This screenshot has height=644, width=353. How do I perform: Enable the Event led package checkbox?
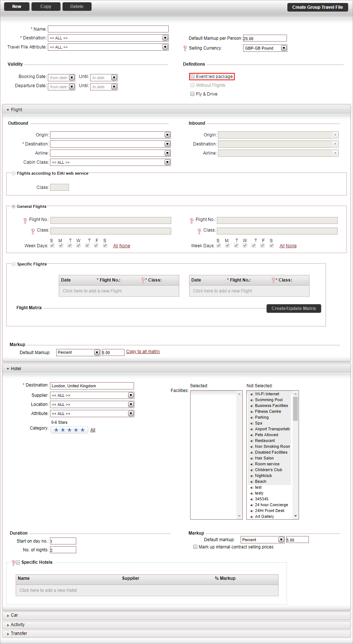coord(192,77)
